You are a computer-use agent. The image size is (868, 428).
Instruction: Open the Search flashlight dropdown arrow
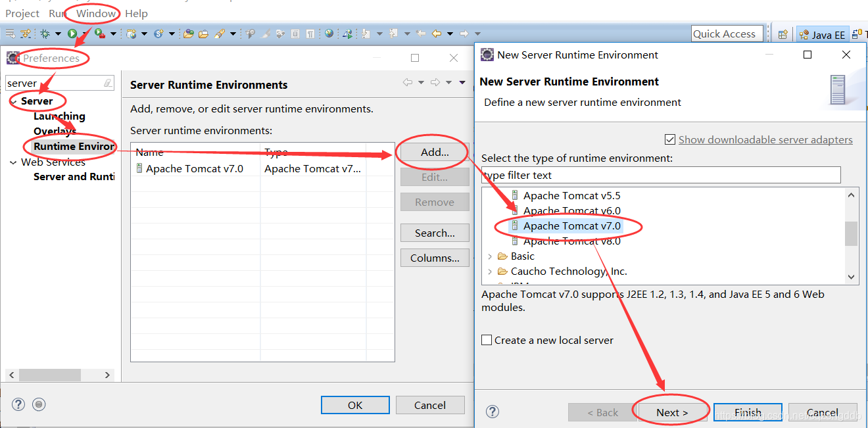[233, 34]
